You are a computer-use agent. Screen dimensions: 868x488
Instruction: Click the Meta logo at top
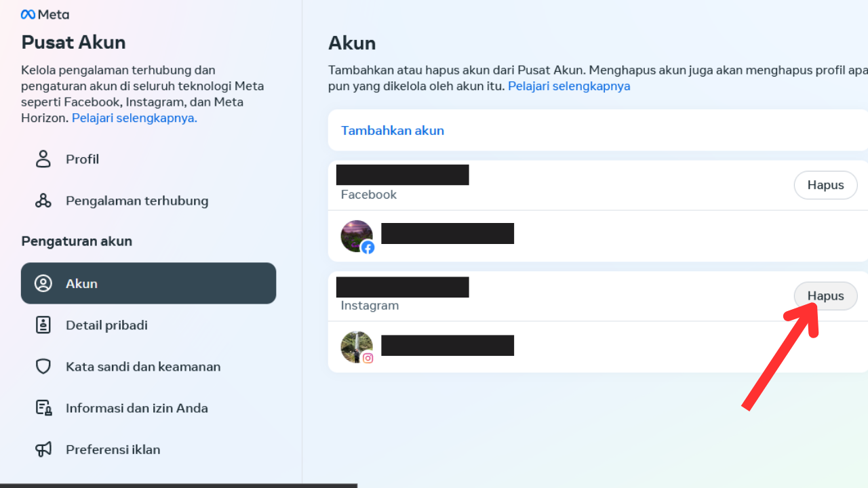[x=45, y=14]
